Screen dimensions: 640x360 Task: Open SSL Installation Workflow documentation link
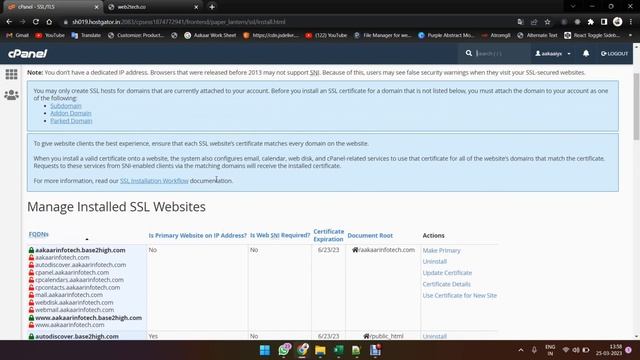tap(154, 180)
